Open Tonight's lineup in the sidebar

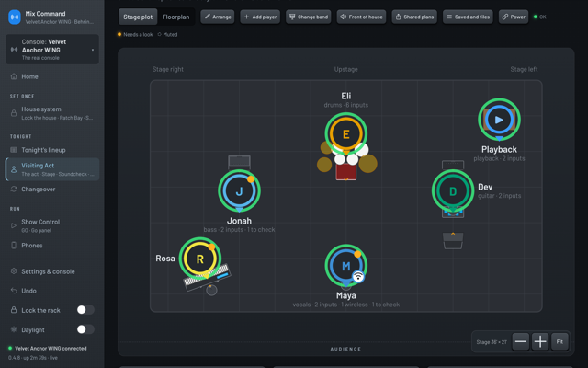(52, 150)
